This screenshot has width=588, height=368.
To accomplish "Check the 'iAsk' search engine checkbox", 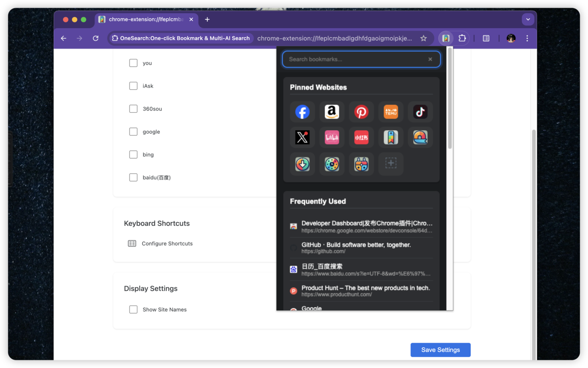I will pos(133,86).
